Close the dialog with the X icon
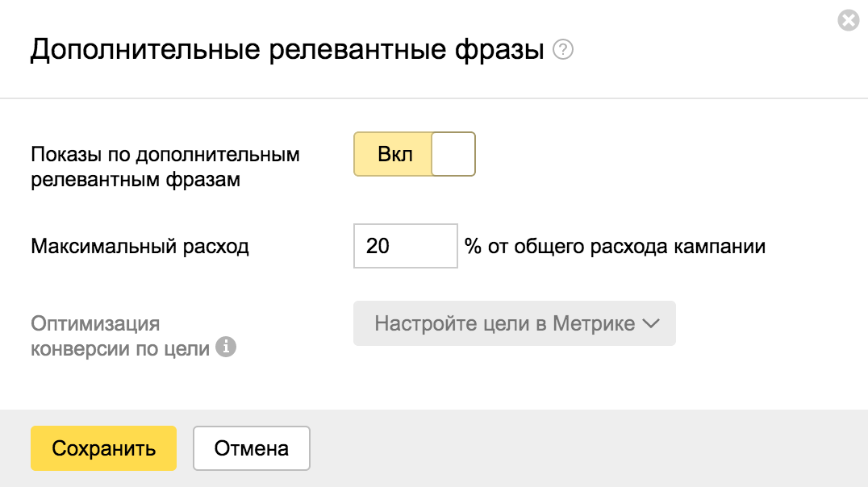Image resolution: width=868 pixels, height=487 pixels. tap(849, 20)
